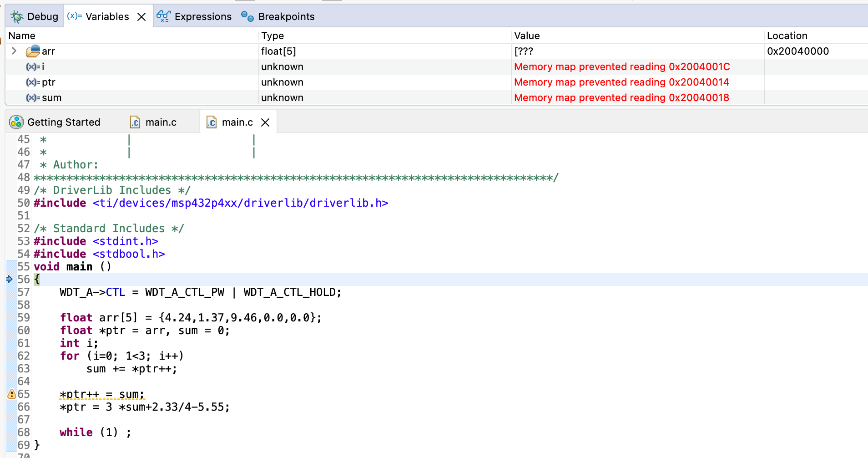Select the memory error message for sum
The image size is (868, 458).
point(621,97)
